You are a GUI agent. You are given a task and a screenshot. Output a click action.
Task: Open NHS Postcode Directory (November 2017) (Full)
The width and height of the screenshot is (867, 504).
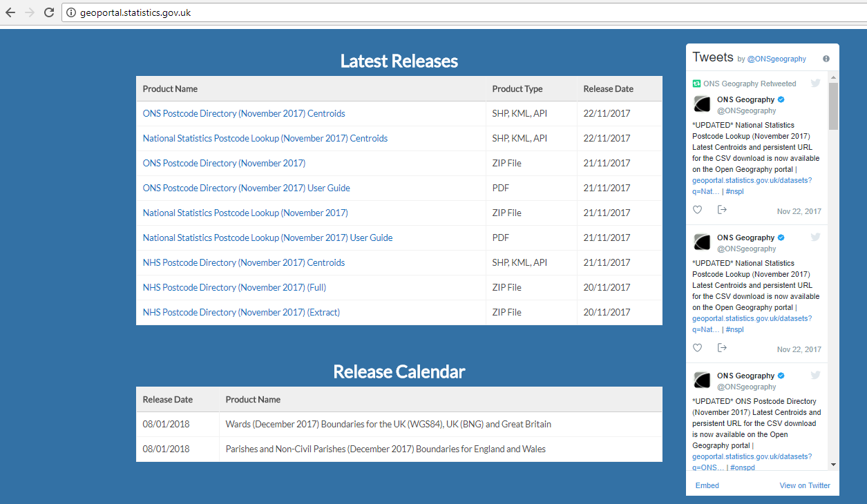click(x=234, y=287)
